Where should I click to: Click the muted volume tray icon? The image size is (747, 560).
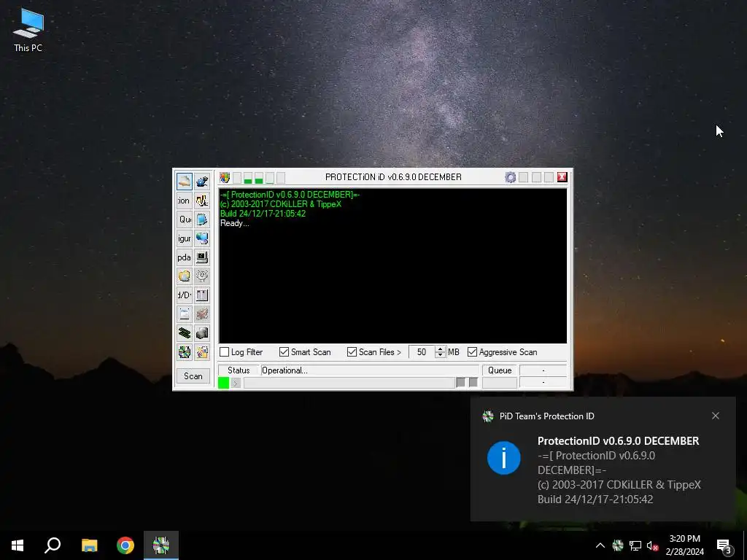point(652,545)
